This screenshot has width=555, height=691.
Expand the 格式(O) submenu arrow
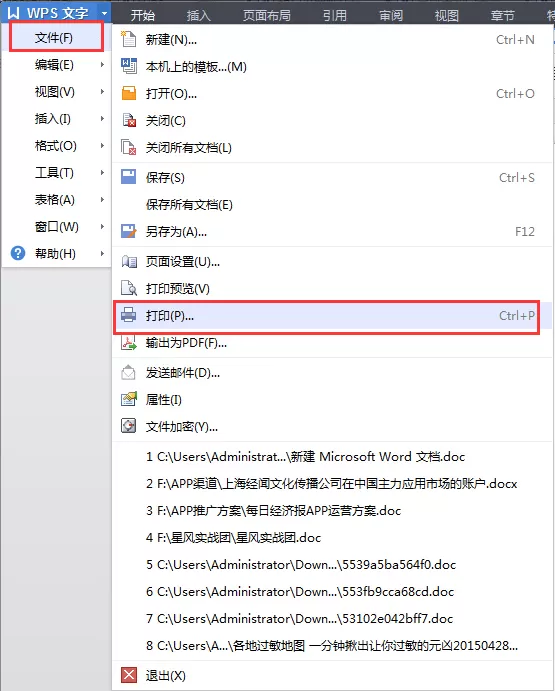[x=102, y=145]
